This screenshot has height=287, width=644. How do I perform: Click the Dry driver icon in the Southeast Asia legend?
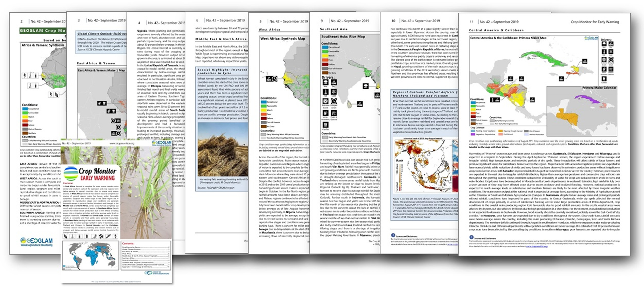click(334, 82)
